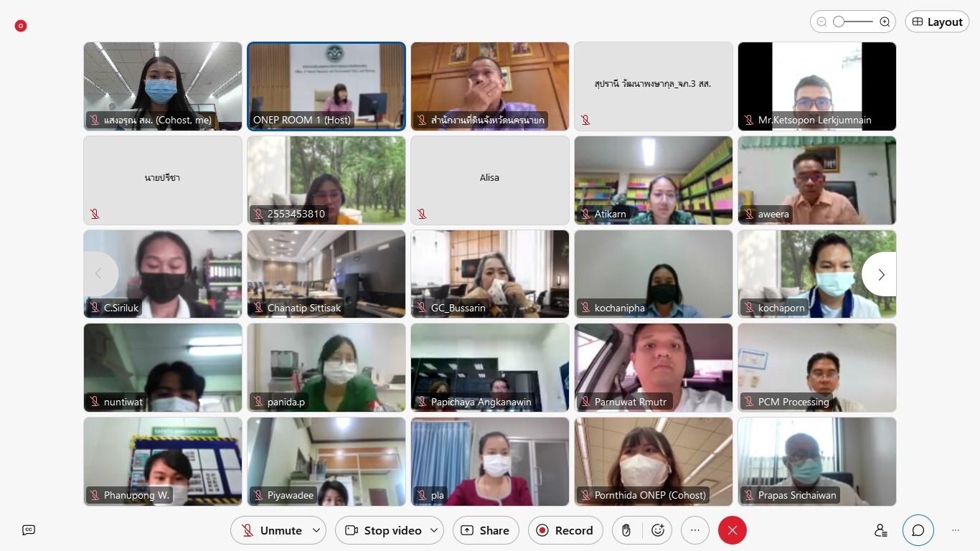Open the participants panel icon
The width and height of the screenshot is (980, 551).
click(881, 530)
